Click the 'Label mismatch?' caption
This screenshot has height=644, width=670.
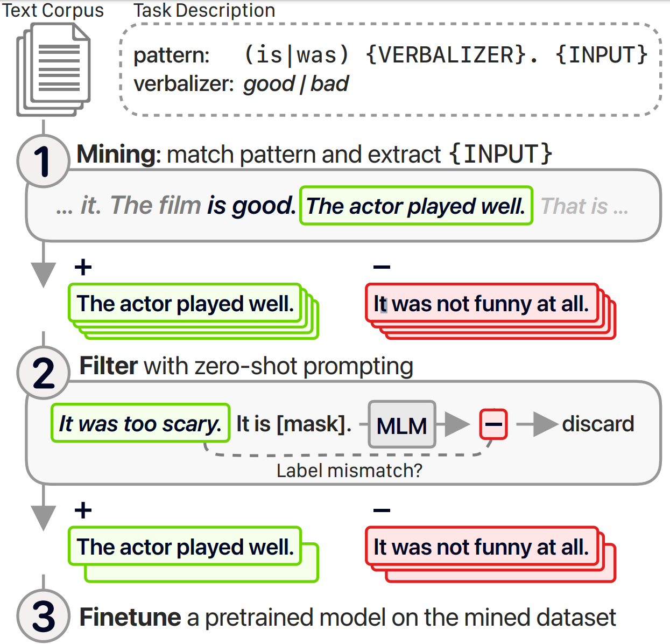pyautogui.click(x=349, y=471)
